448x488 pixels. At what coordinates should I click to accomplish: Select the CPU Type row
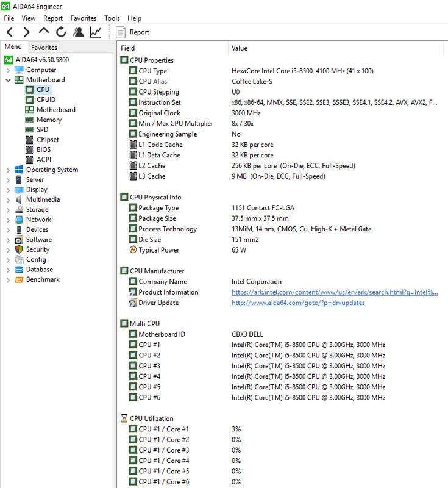pos(282,71)
